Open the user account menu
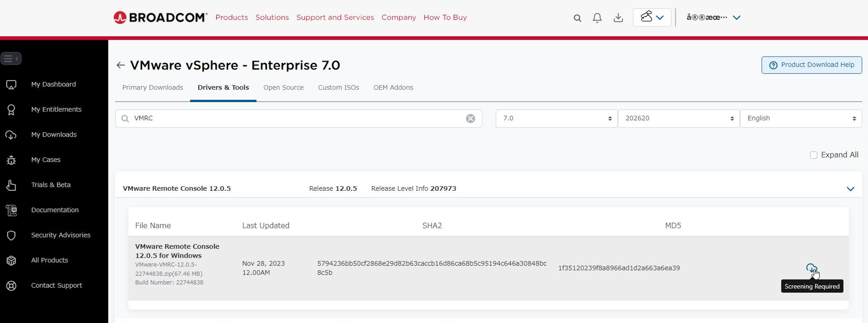This screenshot has height=323, width=868. coord(713,17)
